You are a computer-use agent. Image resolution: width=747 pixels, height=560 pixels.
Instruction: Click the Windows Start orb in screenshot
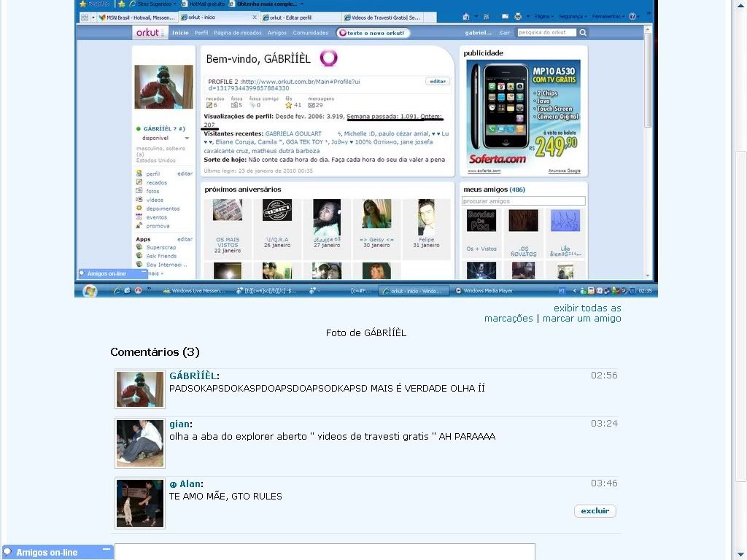(90, 290)
